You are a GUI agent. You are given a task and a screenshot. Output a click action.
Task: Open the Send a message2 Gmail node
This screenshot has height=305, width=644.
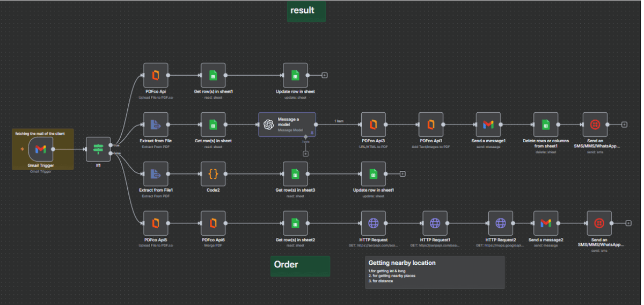[545, 223]
